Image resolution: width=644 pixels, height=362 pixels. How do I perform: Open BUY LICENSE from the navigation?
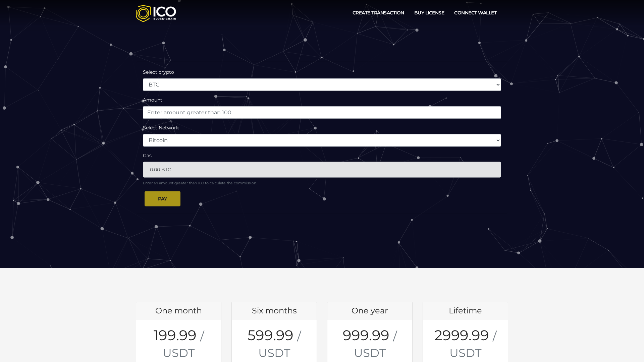tap(429, 13)
